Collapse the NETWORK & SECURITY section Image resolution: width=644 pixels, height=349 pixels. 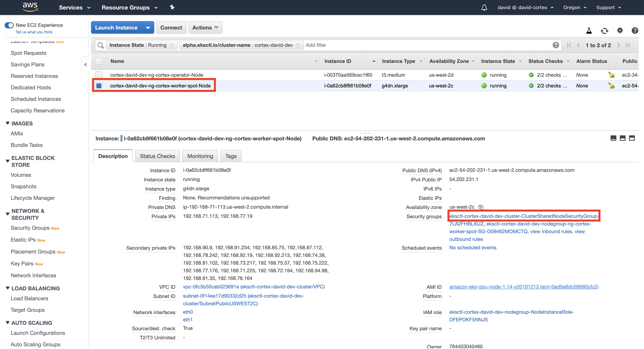(x=8, y=214)
